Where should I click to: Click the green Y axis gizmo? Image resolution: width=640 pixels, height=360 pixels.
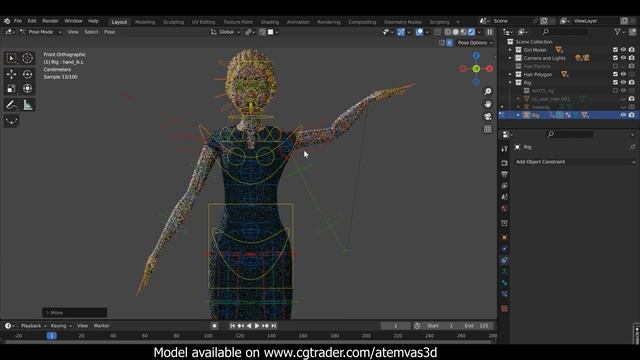pyautogui.click(x=476, y=69)
